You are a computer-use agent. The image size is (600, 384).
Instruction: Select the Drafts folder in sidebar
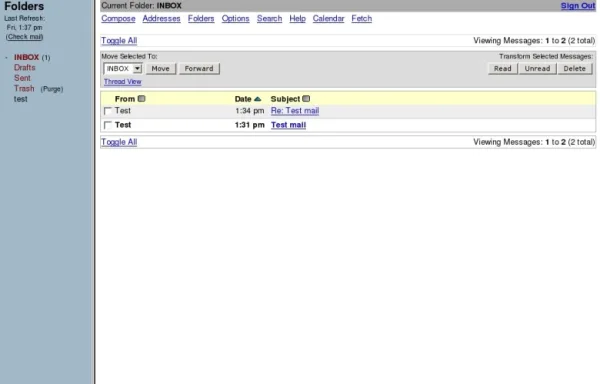[24, 68]
